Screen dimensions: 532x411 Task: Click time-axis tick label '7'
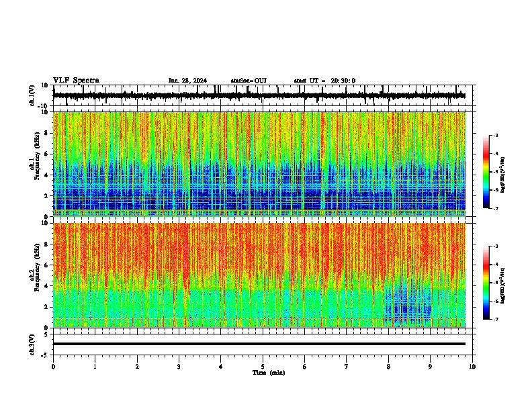tap(347, 367)
